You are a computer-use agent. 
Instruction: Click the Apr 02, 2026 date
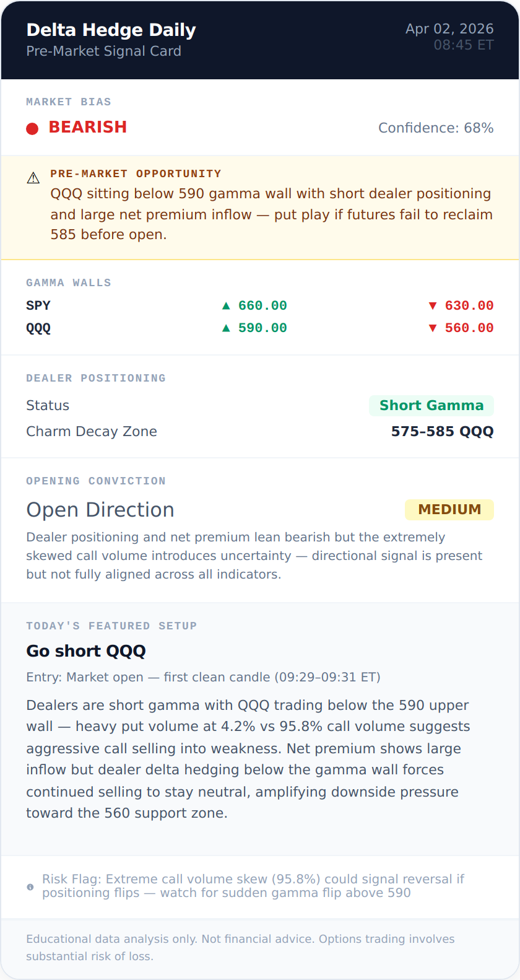coord(449,29)
